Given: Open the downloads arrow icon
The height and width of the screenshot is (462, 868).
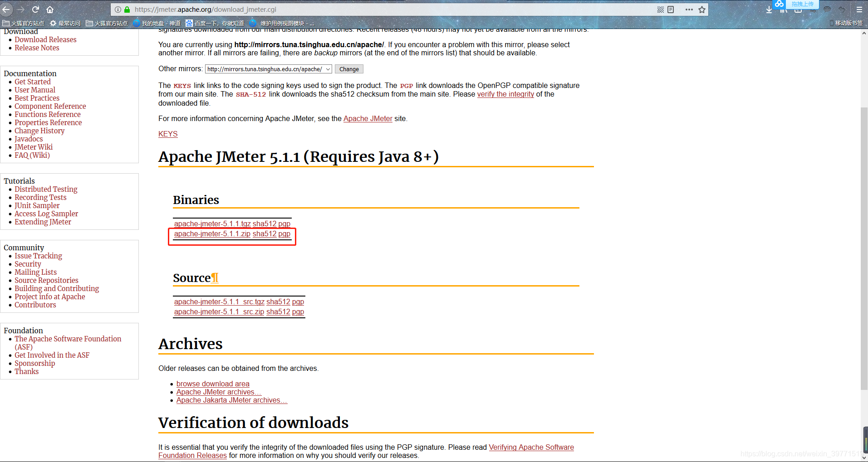Looking at the screenshot, I should (769, 10).
